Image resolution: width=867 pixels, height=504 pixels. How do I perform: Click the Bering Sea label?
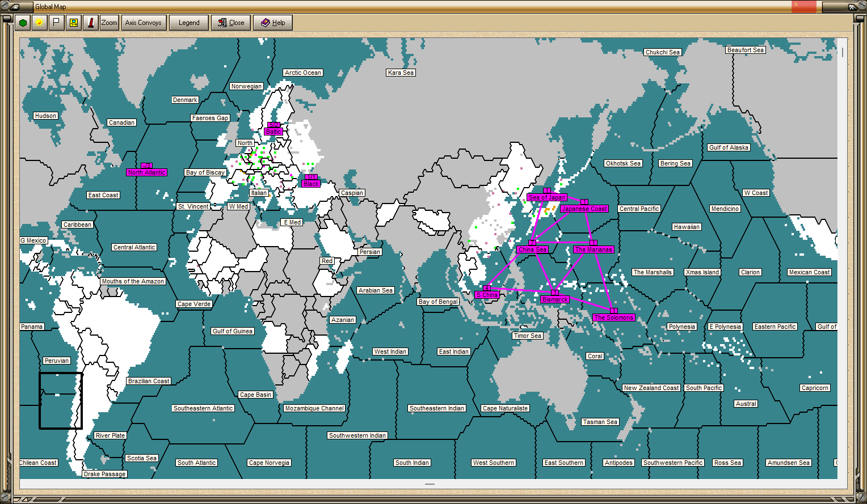(x=675, y=163)
